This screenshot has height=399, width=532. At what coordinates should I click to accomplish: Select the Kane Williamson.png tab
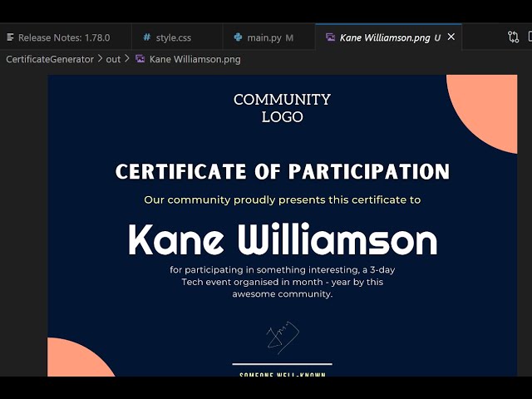pyautogui.click(x=388, y=37)
